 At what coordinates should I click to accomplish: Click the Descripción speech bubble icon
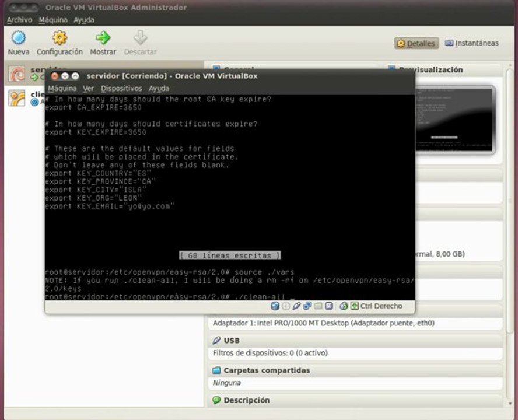point(216,400)
